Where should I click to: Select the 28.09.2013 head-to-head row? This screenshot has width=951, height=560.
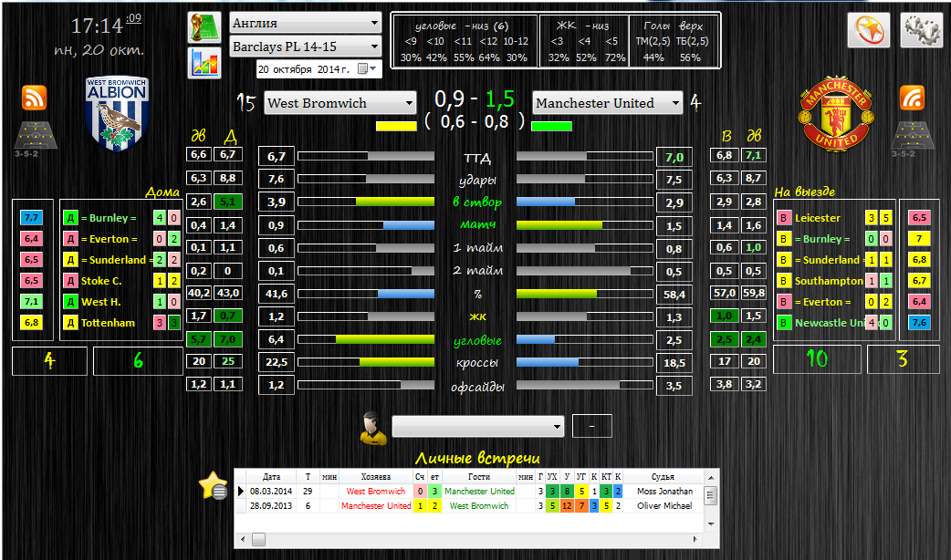click(469, 505)
